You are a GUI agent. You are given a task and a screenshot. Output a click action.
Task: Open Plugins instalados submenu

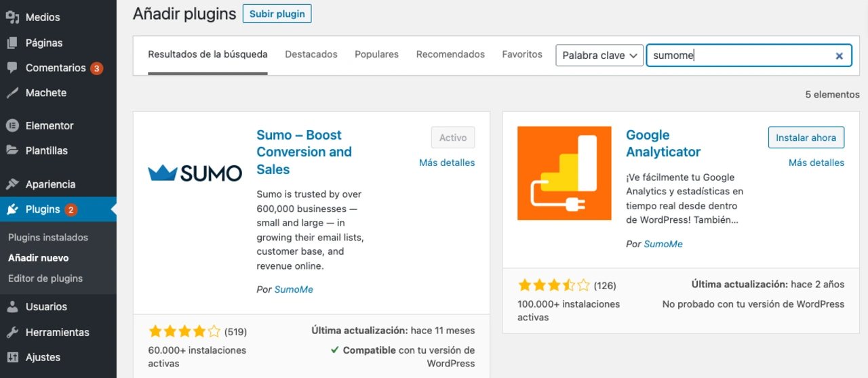48,238
